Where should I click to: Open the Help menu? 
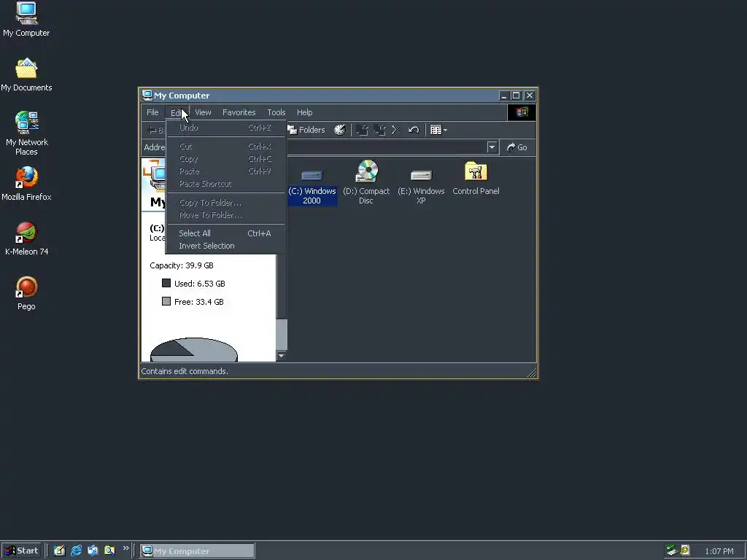click(x=305, y=112)
